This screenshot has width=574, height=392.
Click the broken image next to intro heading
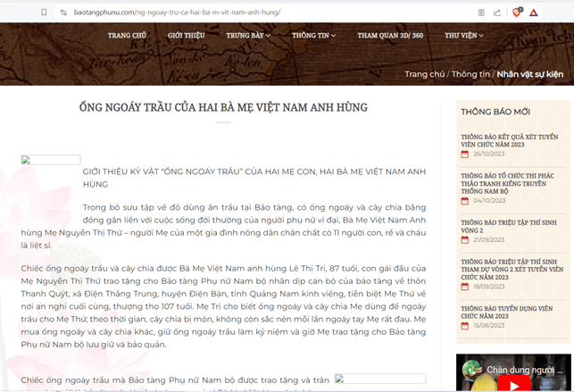point(51,160)
